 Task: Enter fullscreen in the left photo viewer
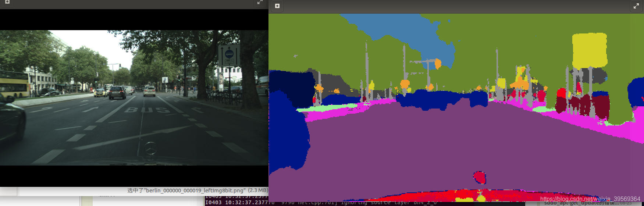260,2
